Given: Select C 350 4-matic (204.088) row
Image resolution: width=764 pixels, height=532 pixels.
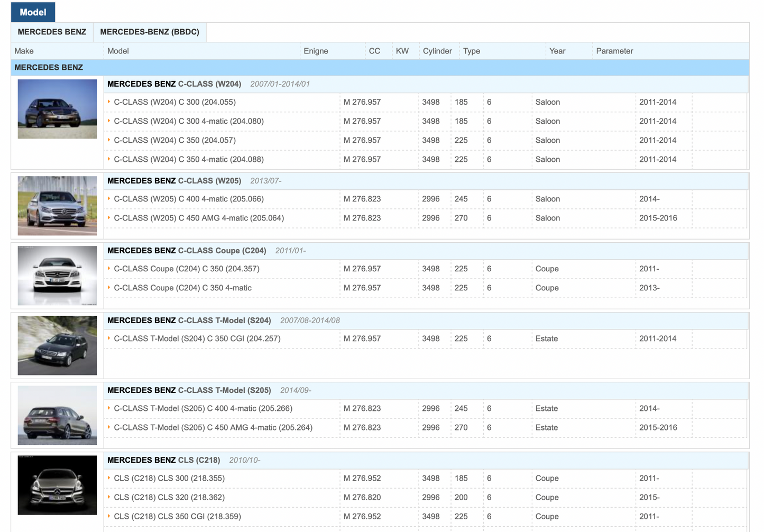Looking at the screenshot, I should 426,159.
